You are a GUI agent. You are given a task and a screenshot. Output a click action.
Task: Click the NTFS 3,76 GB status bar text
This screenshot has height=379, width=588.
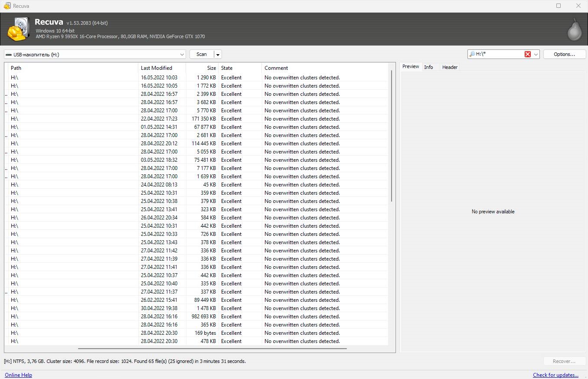(125, 361)
